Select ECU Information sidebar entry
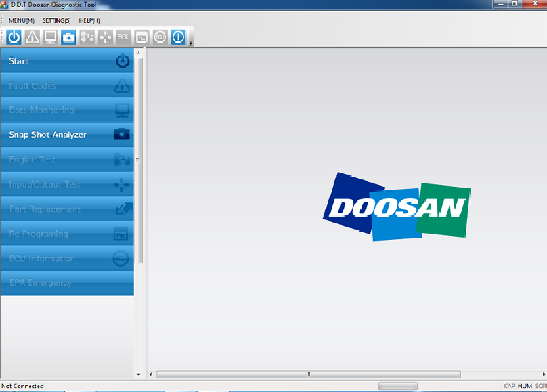 67,259
